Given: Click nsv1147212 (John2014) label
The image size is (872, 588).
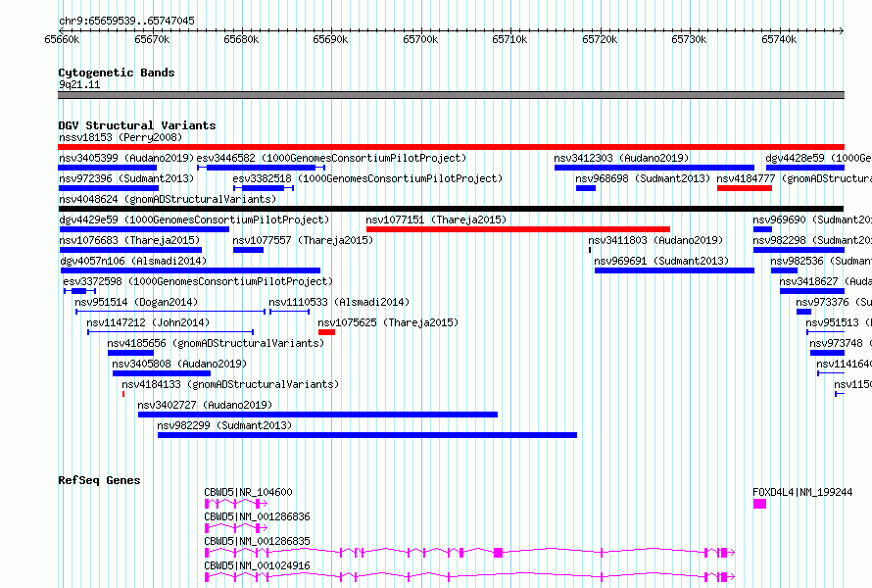Looking at the screenshot, I should (148, 322).
